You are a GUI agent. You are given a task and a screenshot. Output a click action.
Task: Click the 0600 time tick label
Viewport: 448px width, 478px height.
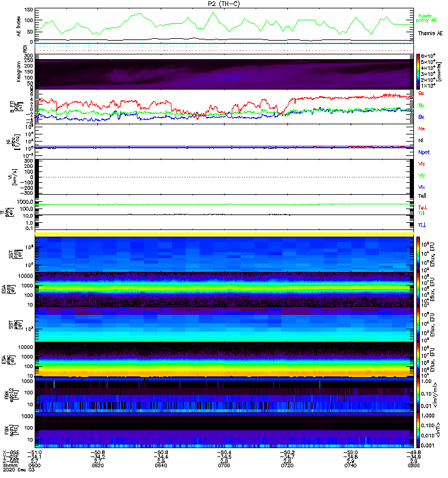click(x=35, y=465)
